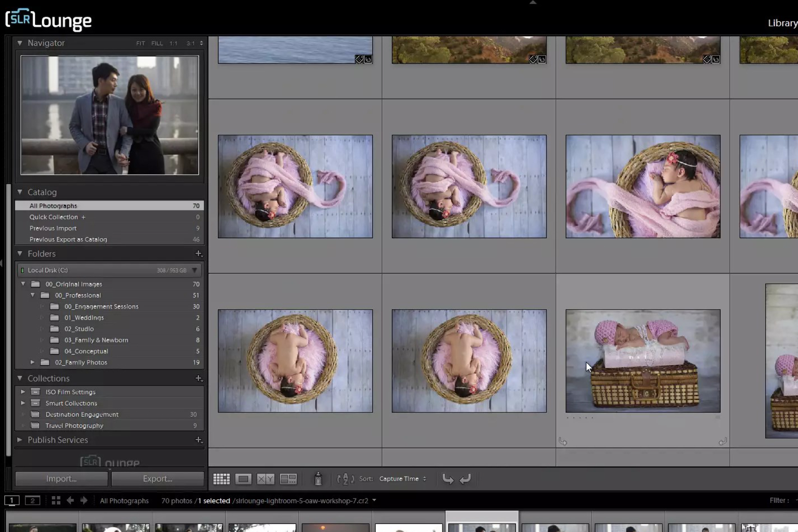Click the 70 photos count text
This screenshot has height=532, width=798.
coord(177,500)
